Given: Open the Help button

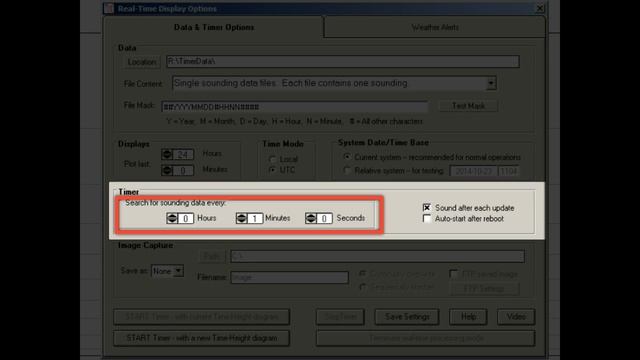Looking at the screenshot, I should coord(468,317).
